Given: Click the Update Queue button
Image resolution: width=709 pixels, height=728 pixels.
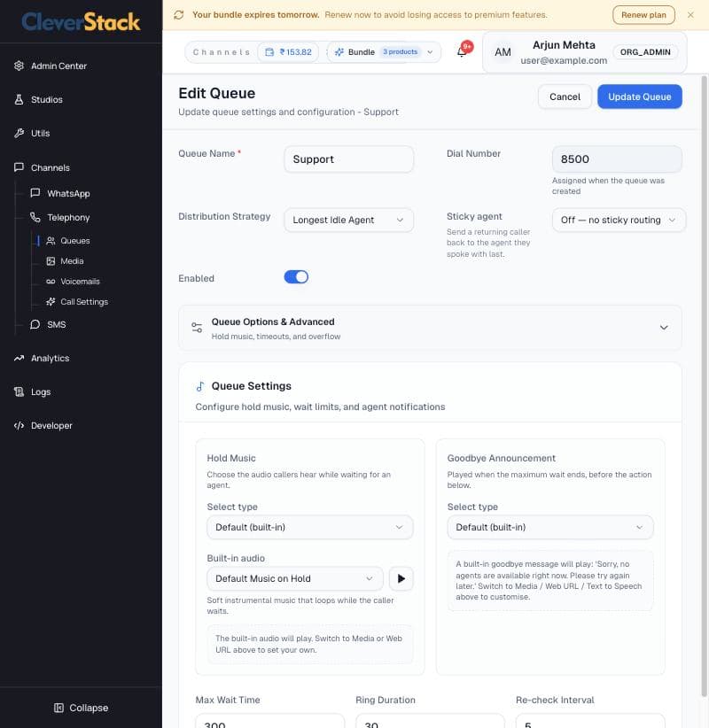Looking at the screenshot, I should click(639, 97).
